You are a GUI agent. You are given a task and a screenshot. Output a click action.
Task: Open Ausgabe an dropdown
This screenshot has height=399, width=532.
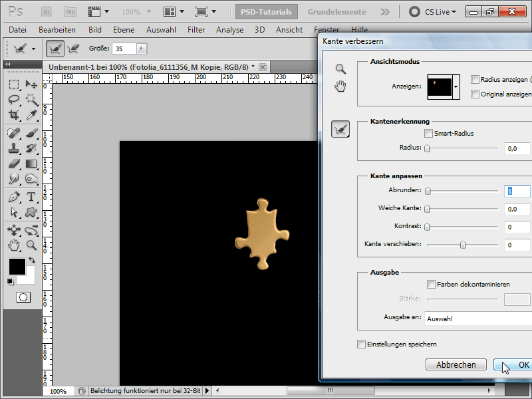click(478, 319)
